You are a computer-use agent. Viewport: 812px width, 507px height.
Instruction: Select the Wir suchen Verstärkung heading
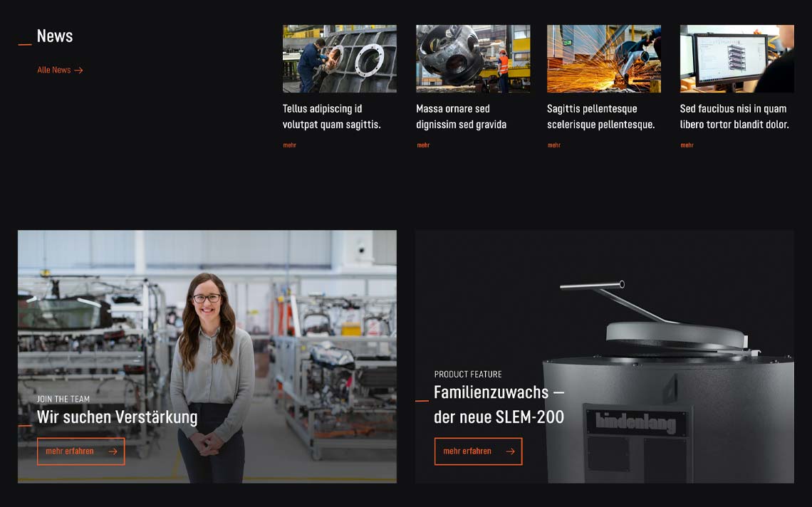(117, 417)
